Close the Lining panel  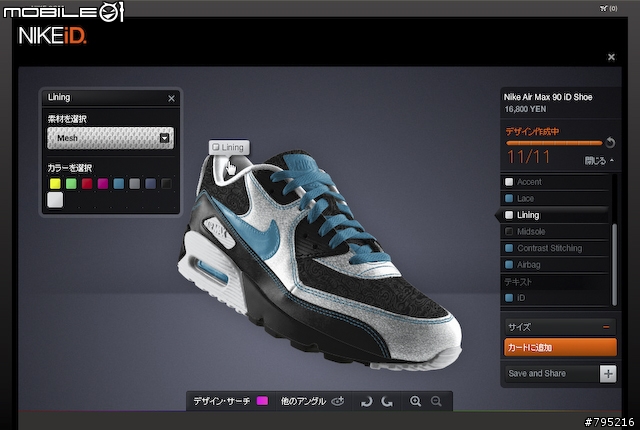(171, 98)
